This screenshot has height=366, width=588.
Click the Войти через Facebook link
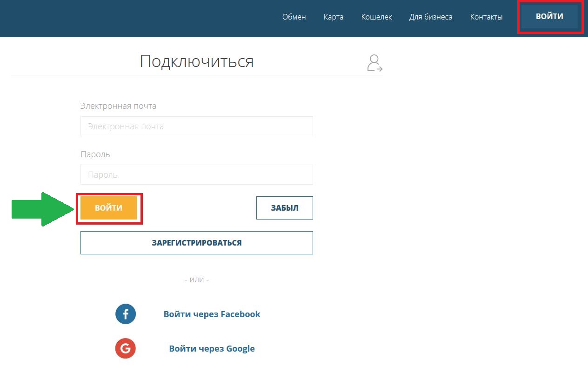pos(212,314)
